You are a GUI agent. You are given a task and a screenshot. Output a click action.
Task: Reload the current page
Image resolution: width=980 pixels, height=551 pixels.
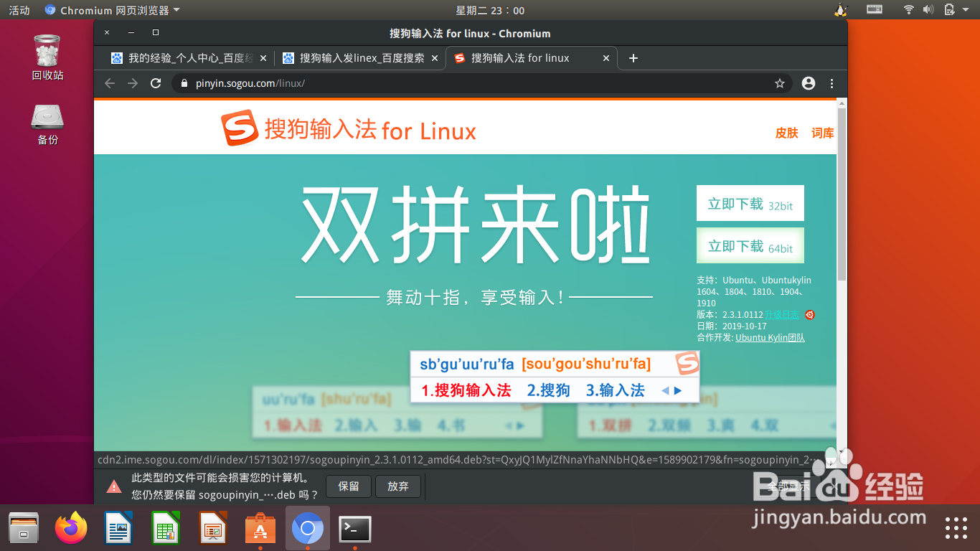(156, 83)
